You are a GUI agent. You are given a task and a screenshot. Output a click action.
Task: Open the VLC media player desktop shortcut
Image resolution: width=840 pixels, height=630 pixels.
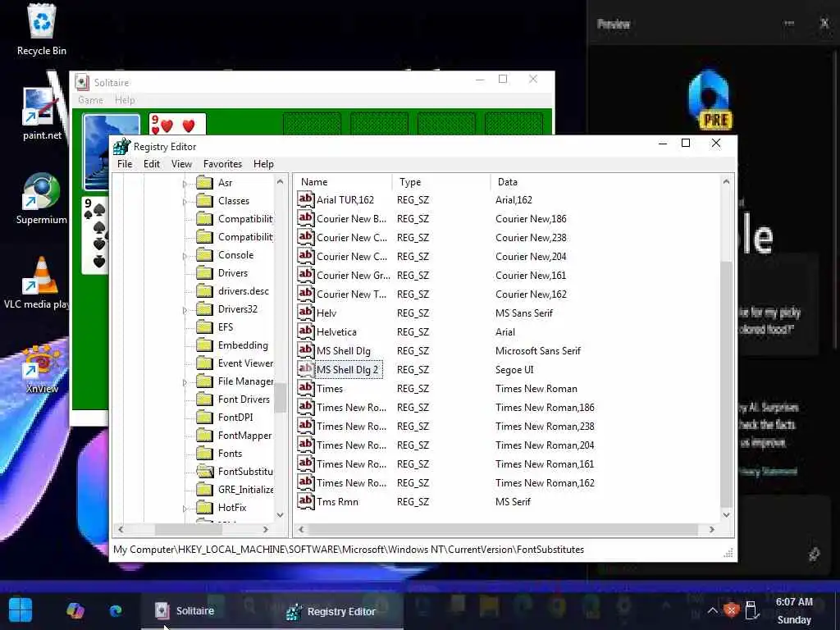click(x=39, y=283)
